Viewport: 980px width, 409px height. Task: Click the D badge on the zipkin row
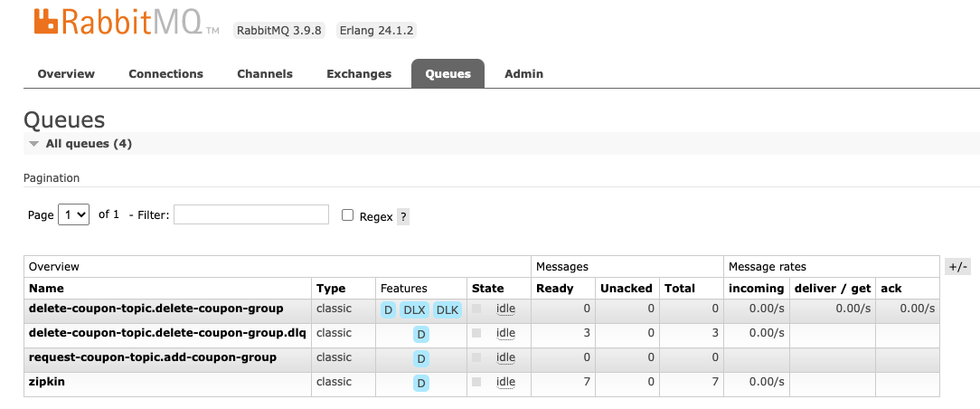(420, 383)
